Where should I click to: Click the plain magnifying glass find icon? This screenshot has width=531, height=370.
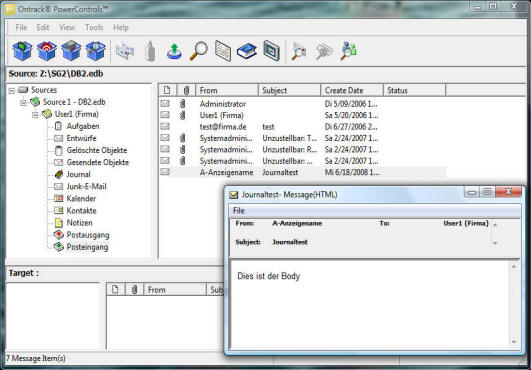coord(199,51)
